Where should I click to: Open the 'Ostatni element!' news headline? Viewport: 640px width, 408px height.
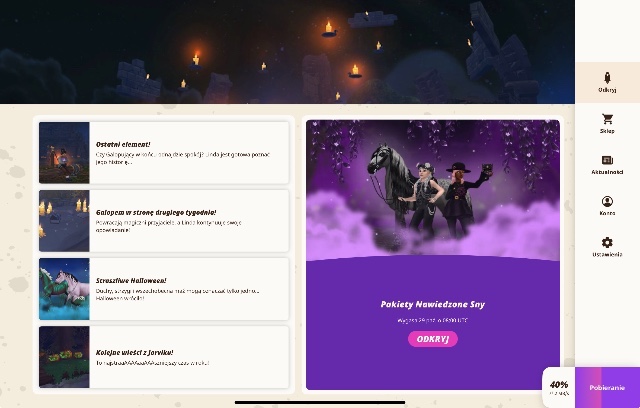tap(123, 144)
